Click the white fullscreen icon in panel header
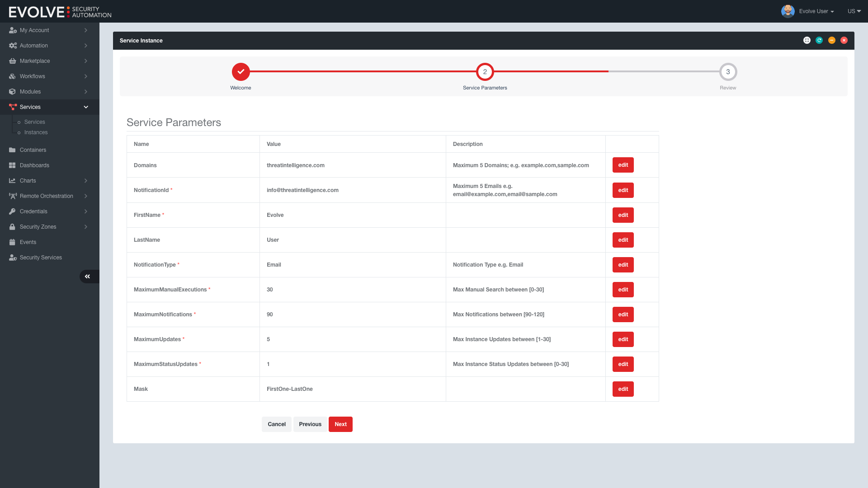The width and height of the screenshot is (868, 488). coord(807,41)
